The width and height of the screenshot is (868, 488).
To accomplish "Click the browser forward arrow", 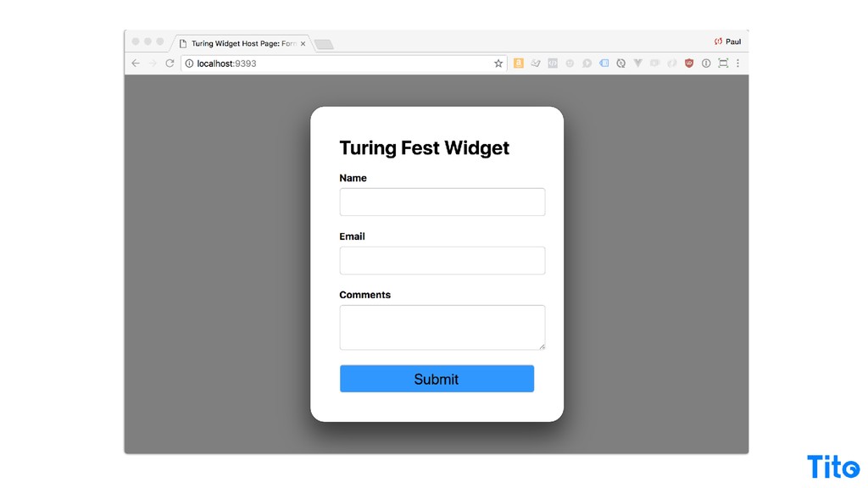I will tap(153, 64).
